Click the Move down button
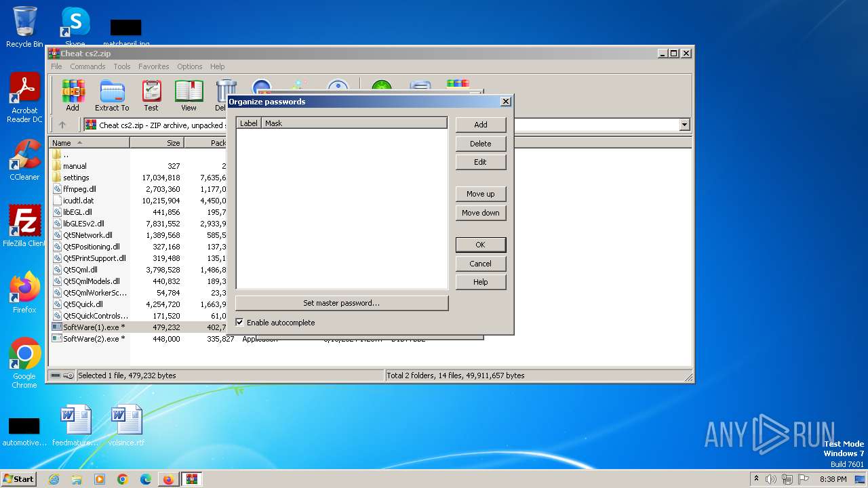The image size is (868, 488). [481, 213]
